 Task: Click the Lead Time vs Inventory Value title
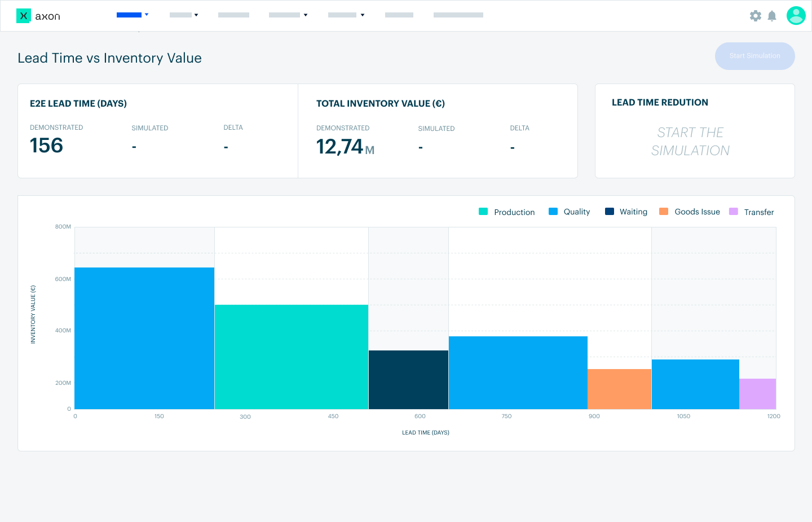pos(109,58)
